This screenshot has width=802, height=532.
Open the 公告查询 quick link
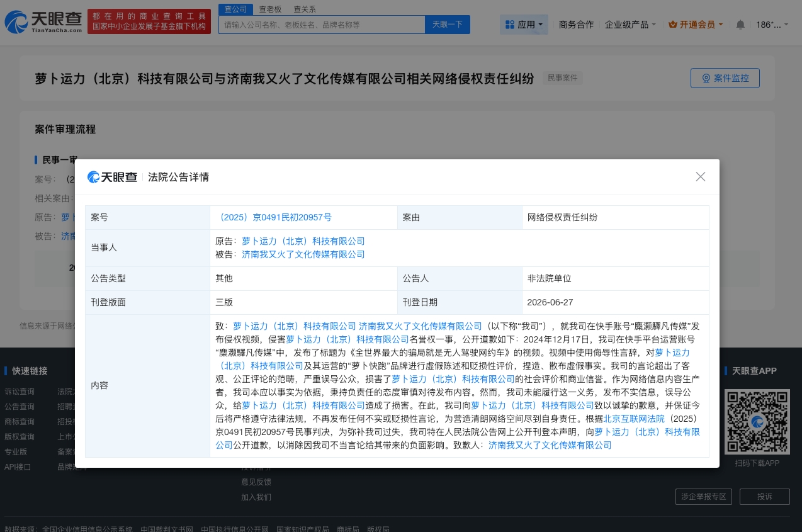(x=20, y=406)
